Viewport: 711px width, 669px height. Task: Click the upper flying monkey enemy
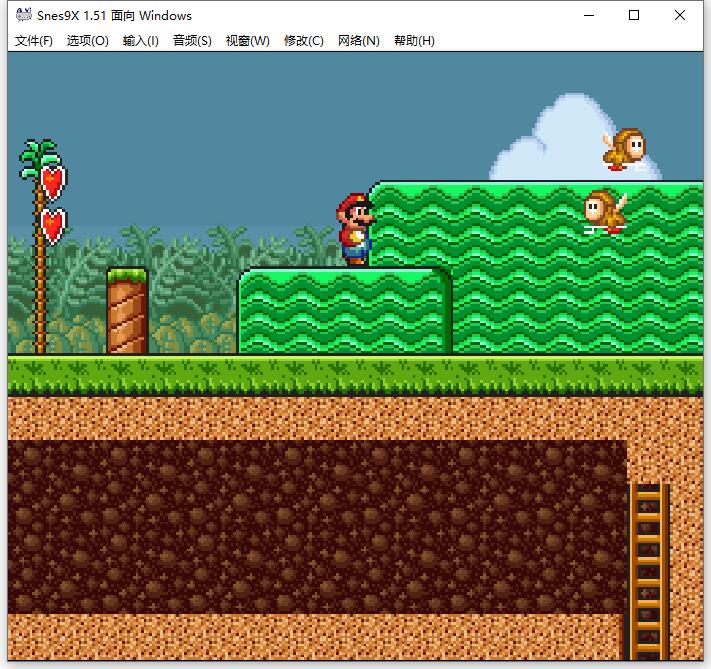[624, 149]
